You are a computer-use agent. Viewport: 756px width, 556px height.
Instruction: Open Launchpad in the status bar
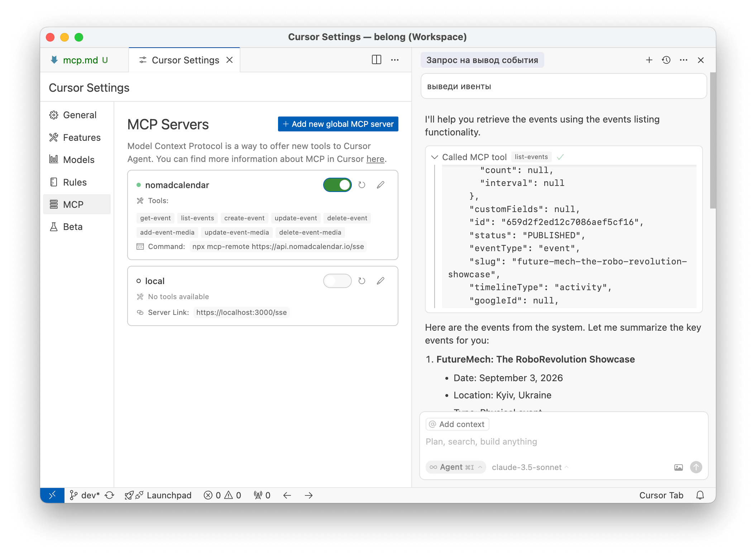pos(158,495)
